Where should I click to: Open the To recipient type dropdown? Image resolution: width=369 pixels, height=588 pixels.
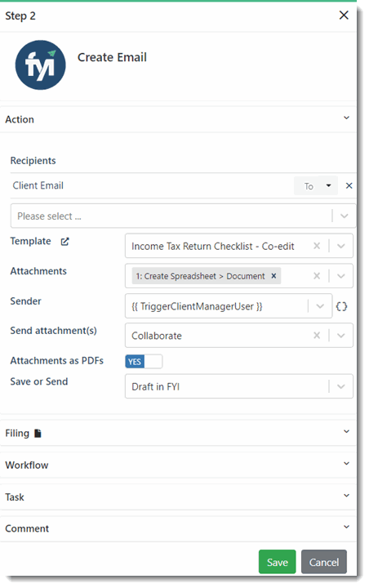316,185
